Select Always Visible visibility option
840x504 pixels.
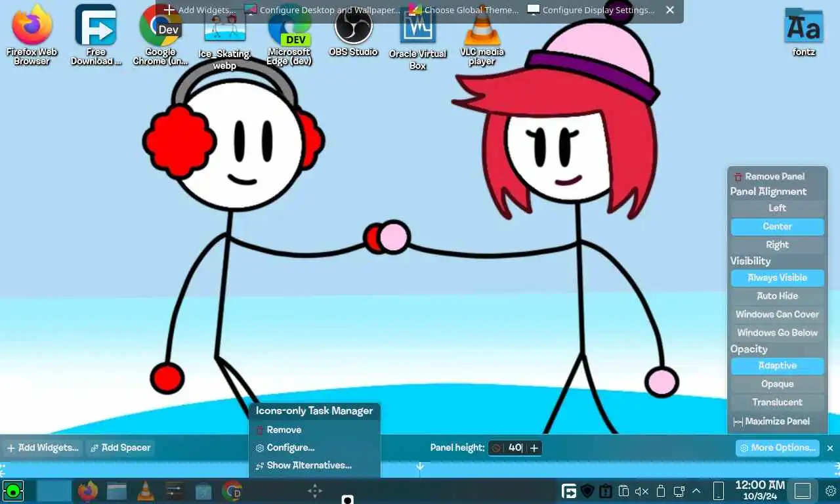(x=777, y=278)
